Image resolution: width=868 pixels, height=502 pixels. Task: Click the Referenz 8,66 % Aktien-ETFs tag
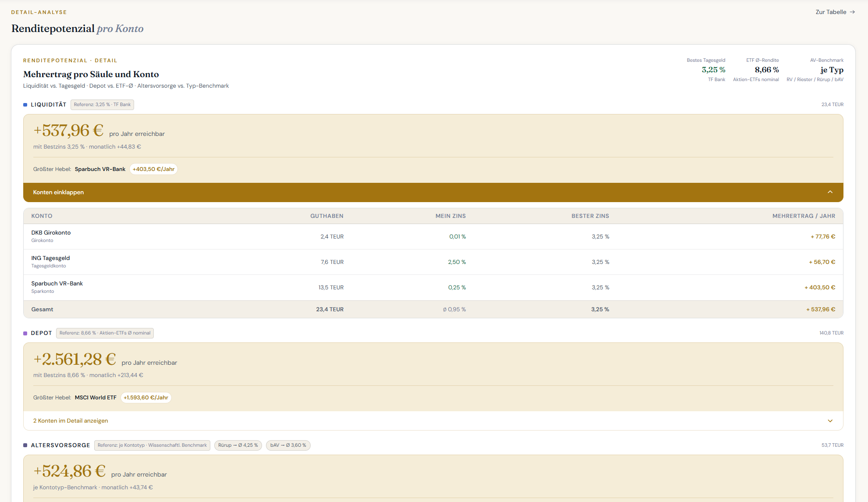coord(105,333)
